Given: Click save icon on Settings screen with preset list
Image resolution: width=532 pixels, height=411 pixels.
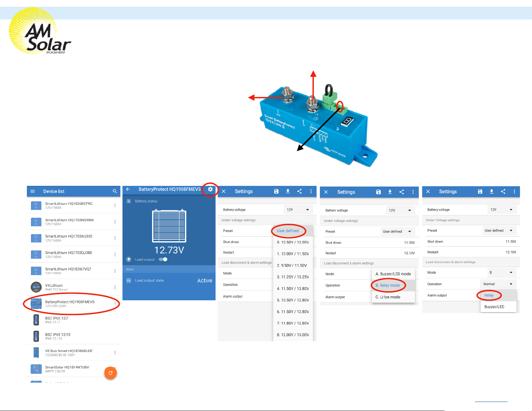Looking at the screenshot, I should pyautogui.click(x=276, y=191).
